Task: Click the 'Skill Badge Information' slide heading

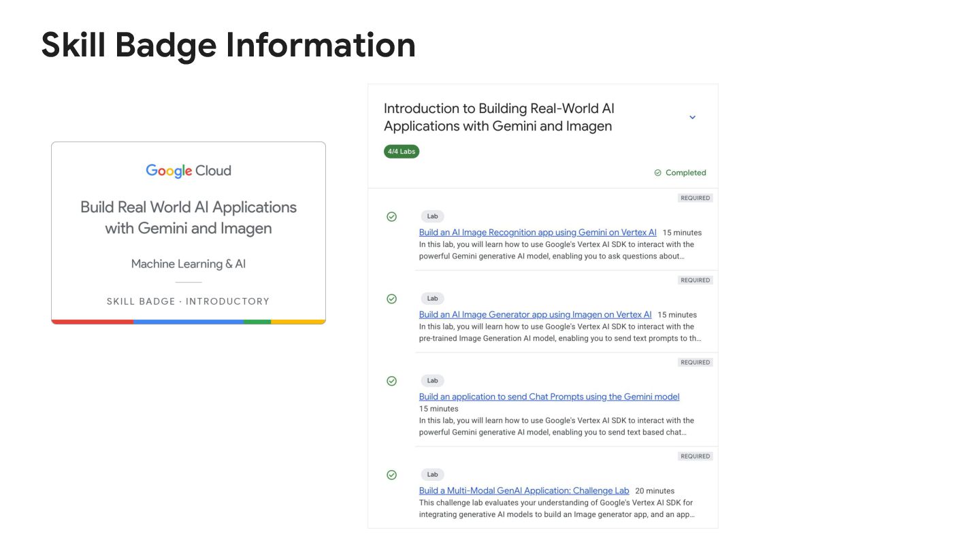Action: tap(228, 45)
